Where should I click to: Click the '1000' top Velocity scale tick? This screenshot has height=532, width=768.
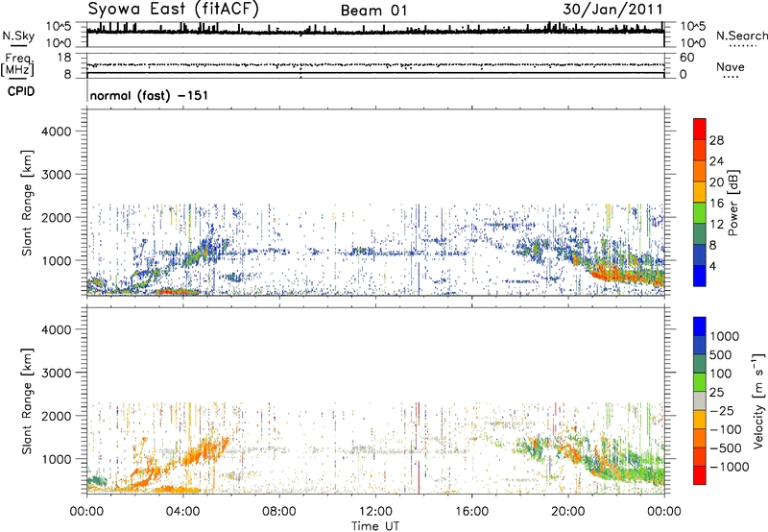pos(724,336)
